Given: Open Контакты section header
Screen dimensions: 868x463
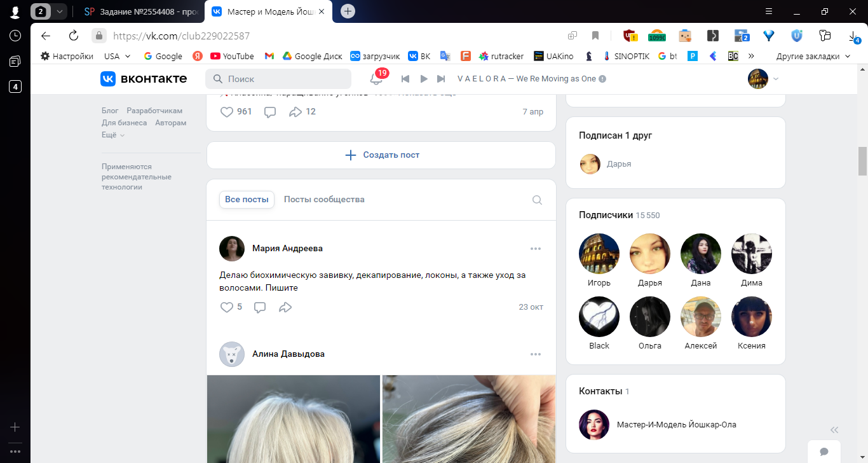Looking at the screenshot, I should (604, 391).
